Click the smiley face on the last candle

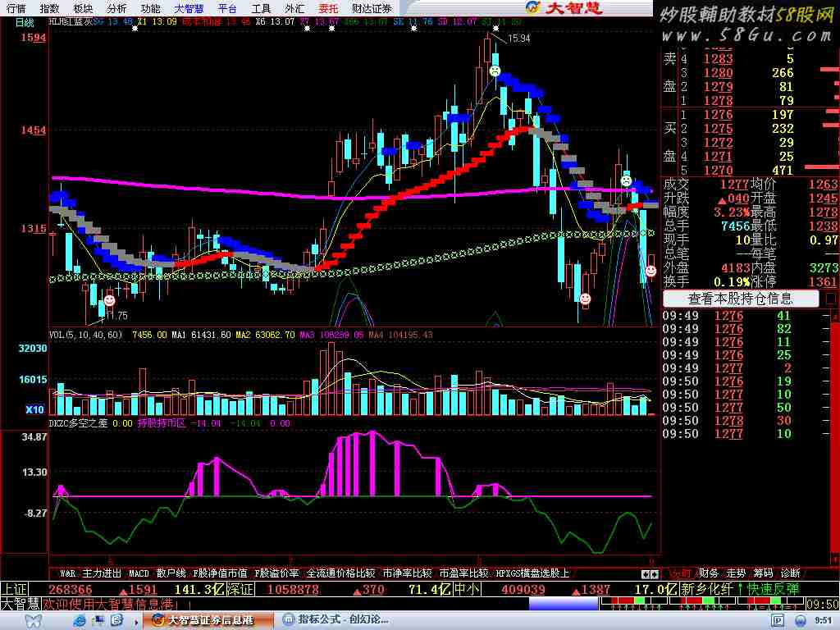click(x=651, y=271)
